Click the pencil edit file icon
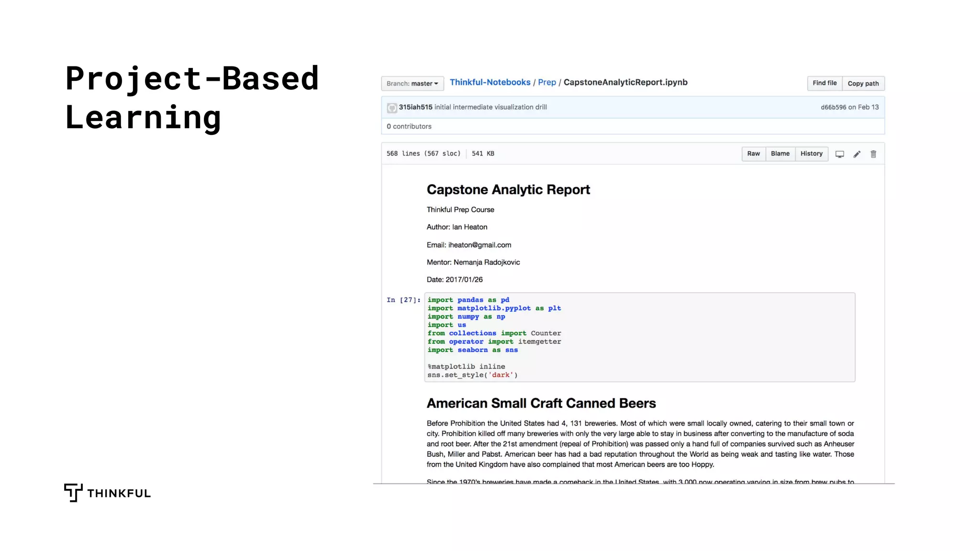Screen dimensions: 980x551 [x=857, y=154]
